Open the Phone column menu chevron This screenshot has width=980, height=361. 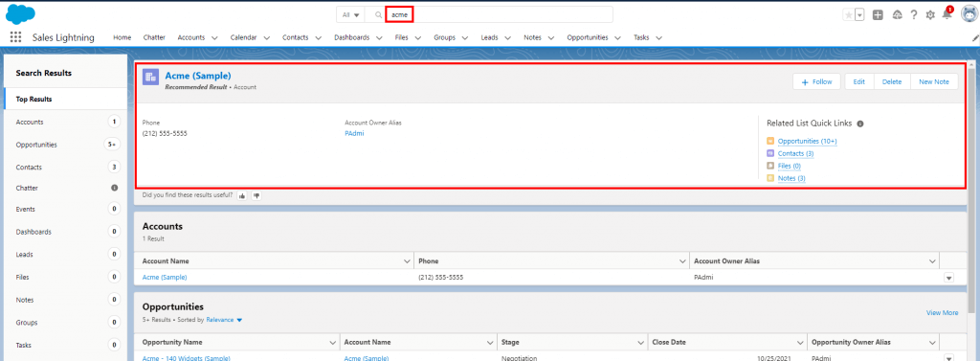pyautogui.click(x=681, y=260)
